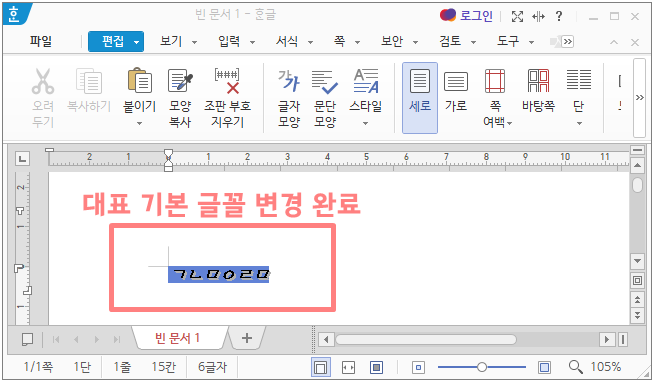Image resolution: width=654 pixels, height=382 pixels.
Task: Open the View (보기) menu
Action: click(171, 41)
